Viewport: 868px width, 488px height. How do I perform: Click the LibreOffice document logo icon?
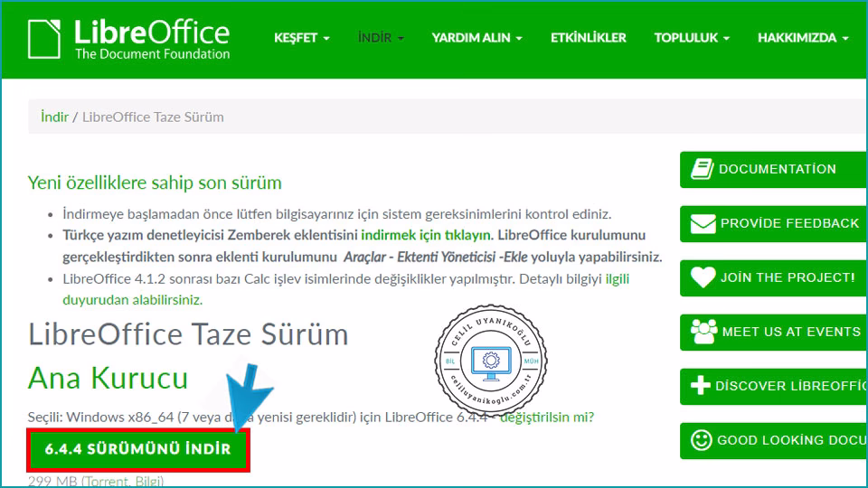pyautogui.click(x=44, y=39)
